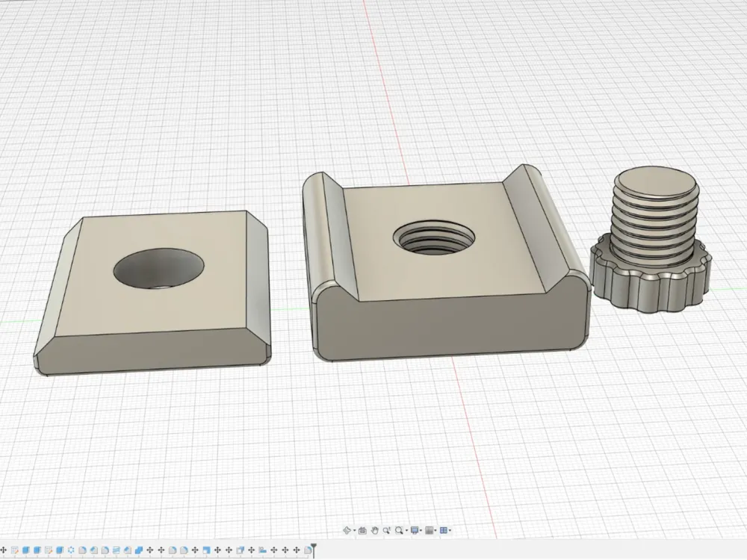747x560 pixels.
Task: Select the box-with-arrow scale feature in timeline
Action: (x=240, y=550)
